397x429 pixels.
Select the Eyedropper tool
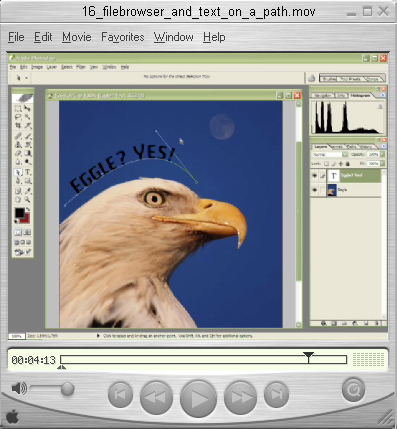click(28, 191)
